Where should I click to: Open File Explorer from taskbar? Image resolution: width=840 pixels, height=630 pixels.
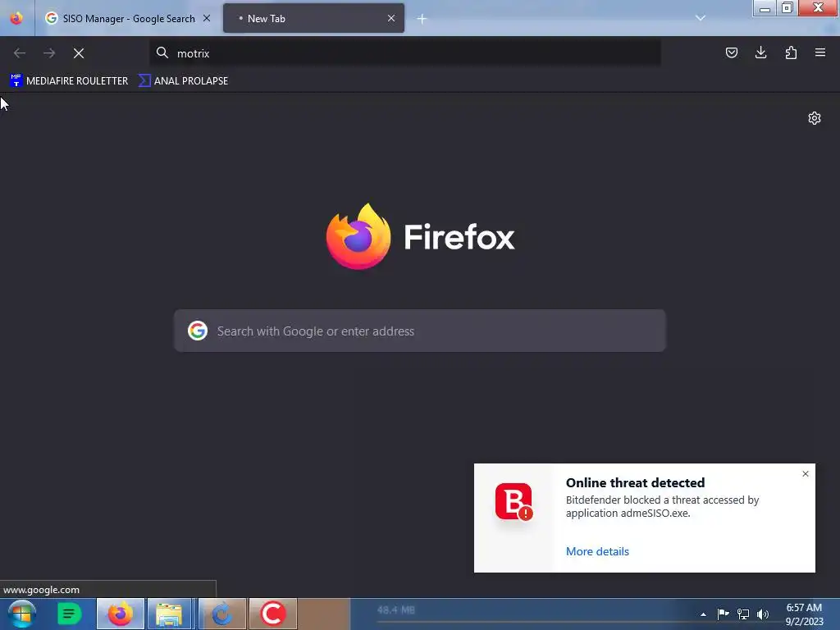point(169,614)
